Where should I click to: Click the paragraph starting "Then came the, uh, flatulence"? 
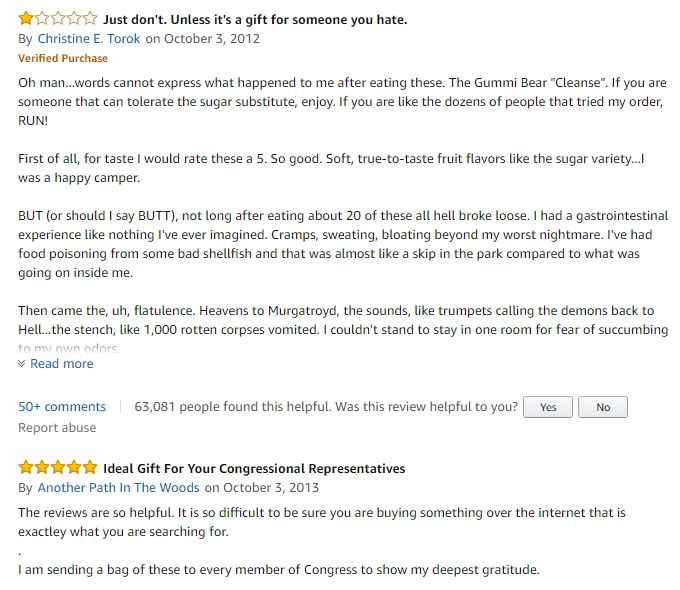pyautogui.click(x=336, y=320)
